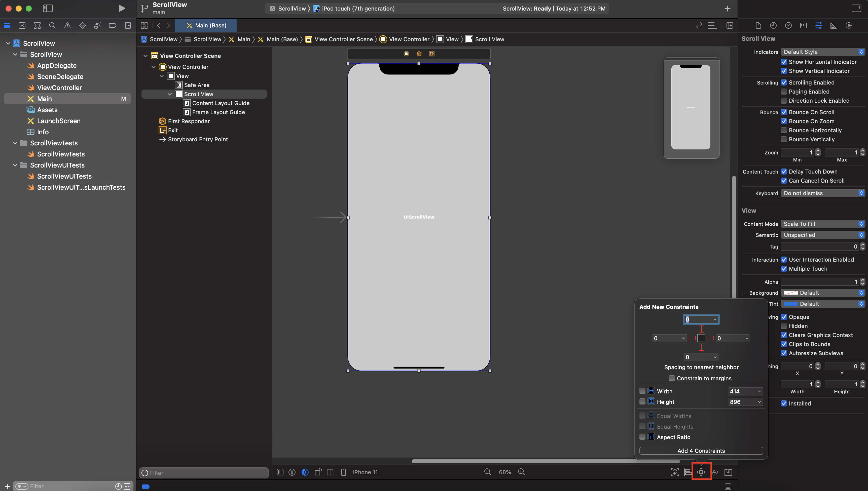Click the Add New Constraints icon
868x491 pixels.
[701, 472]
